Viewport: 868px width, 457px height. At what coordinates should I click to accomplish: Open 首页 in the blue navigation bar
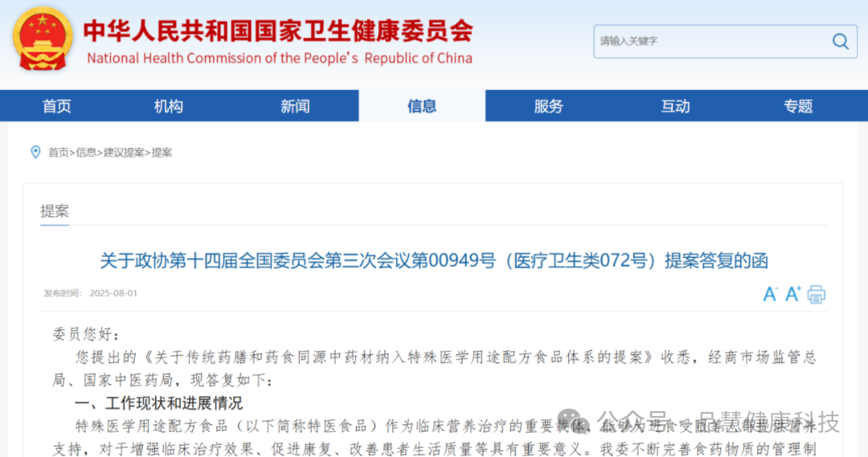[x=56, y=106]
